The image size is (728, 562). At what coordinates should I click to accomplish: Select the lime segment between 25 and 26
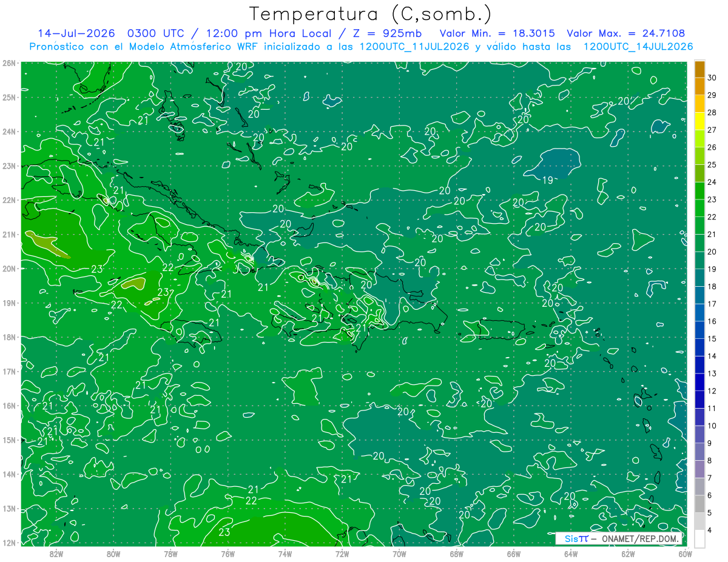699,156
